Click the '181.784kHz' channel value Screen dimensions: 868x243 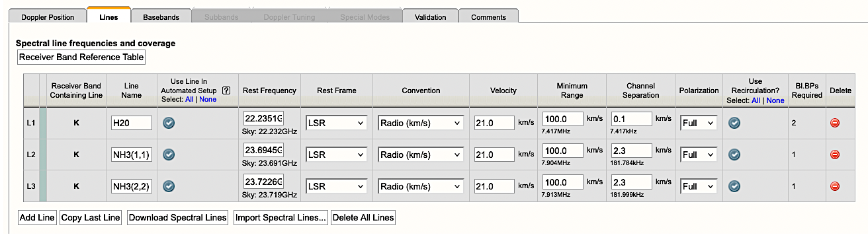[x=629, y=163]
